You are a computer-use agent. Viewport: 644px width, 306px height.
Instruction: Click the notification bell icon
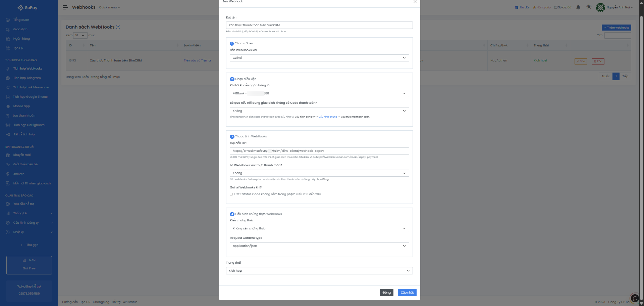(578, 7)
